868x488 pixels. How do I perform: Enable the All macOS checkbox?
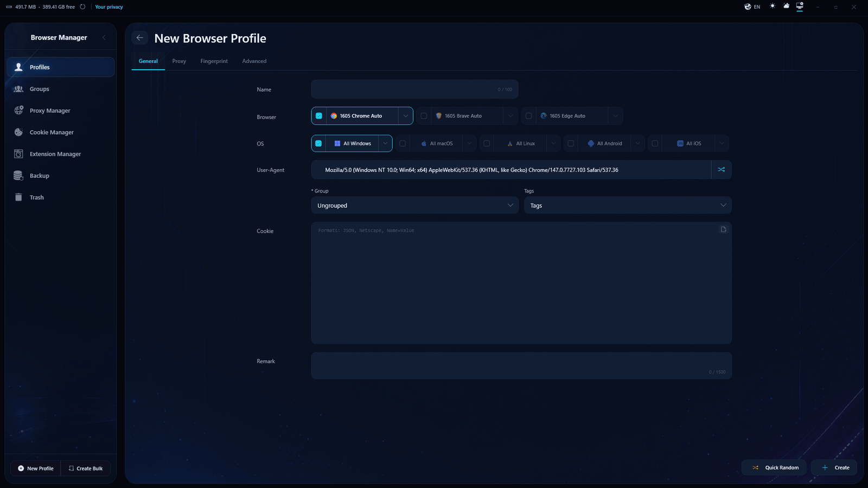pos(403,144)
